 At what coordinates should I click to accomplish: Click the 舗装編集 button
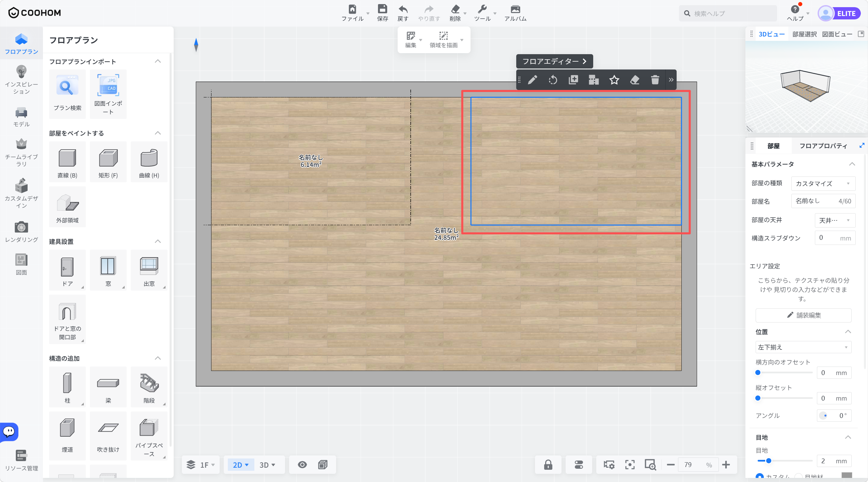(x=803, y=315)
